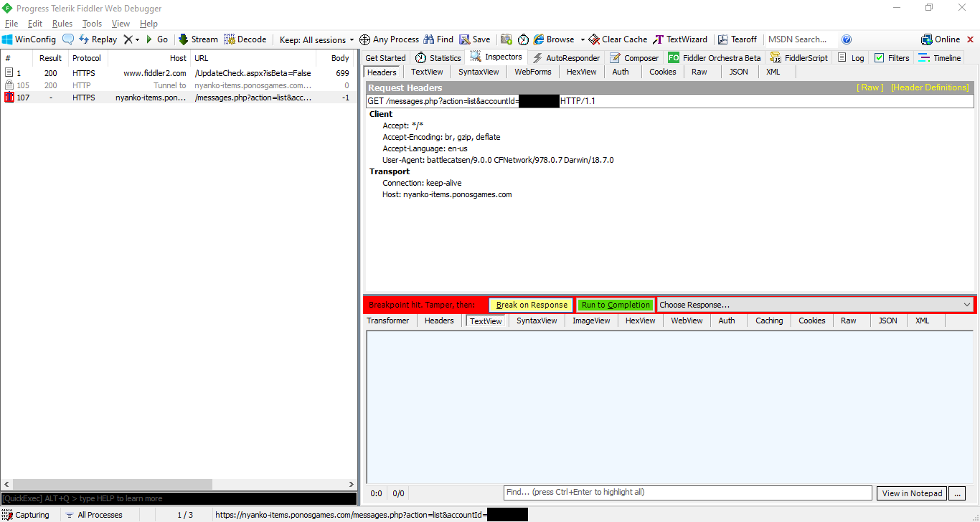Toggle Decode in toolbar
The image size is (980, 522).
pyautogui.click(x=245, y=39)
